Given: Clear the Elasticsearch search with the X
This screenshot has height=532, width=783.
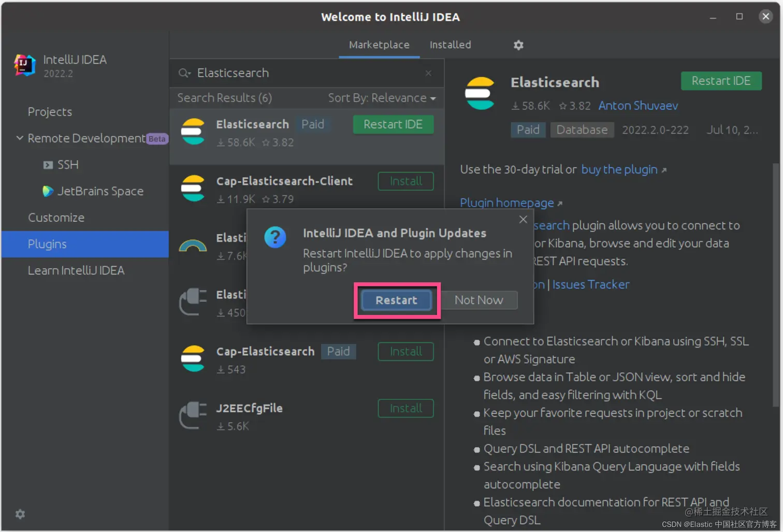Looking at the screenshot, I should [428, 73].
